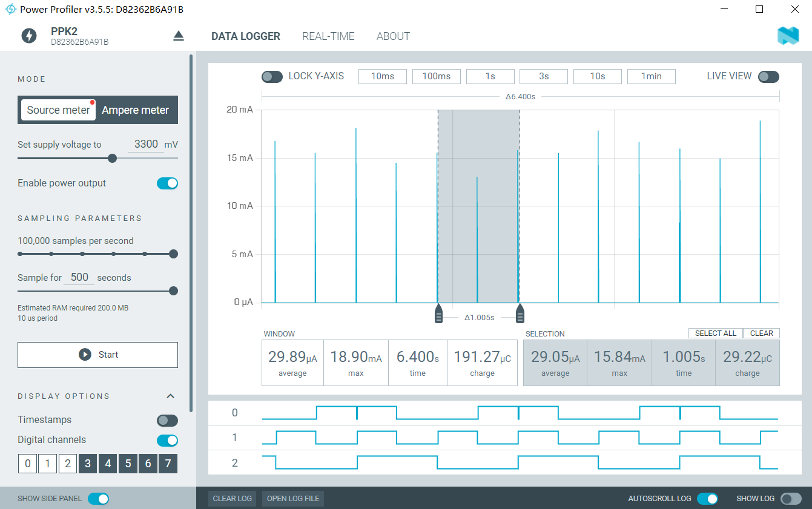Image resolution: width=812 pixels, height=509 pixels.
Task: Open the About tab
Action: (393, 36)
